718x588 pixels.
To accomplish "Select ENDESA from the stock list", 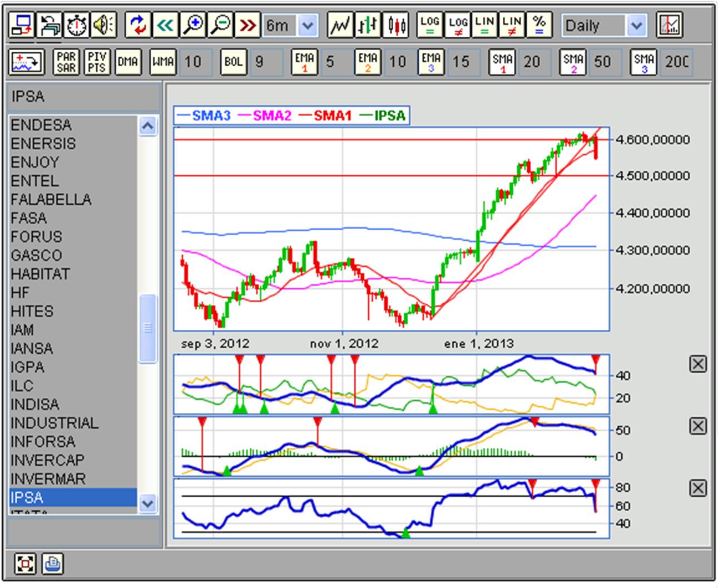I will (x=41, y=125).
